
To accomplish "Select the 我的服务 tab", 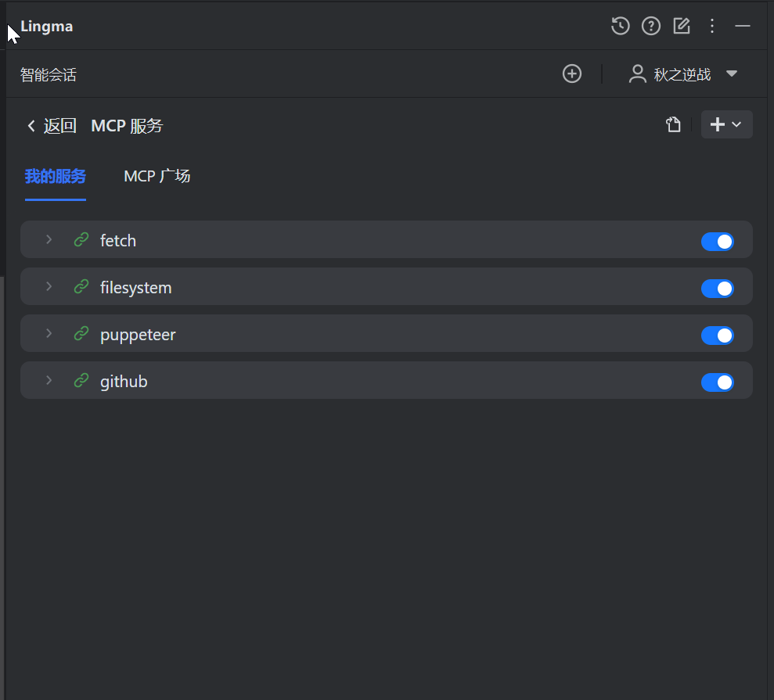I will click(55, 176).
